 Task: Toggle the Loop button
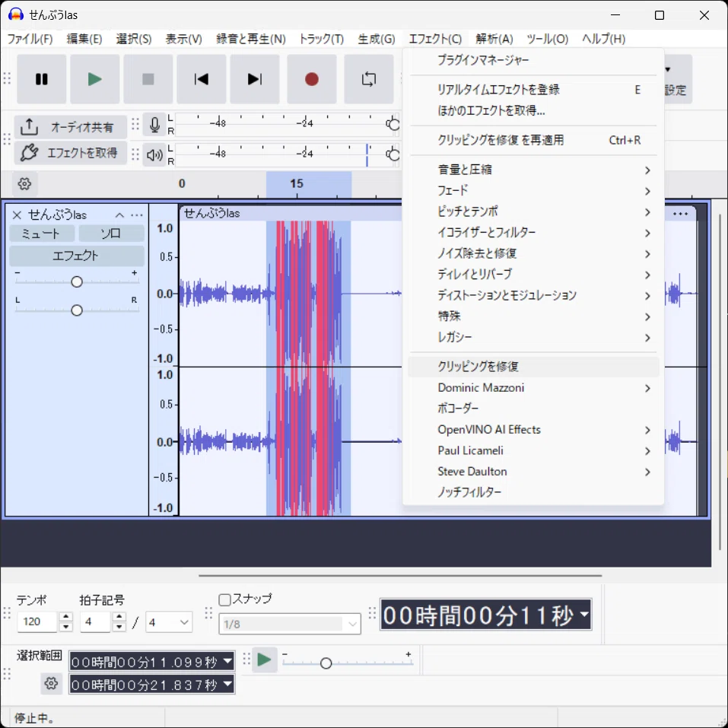click(x=369, y=79)
